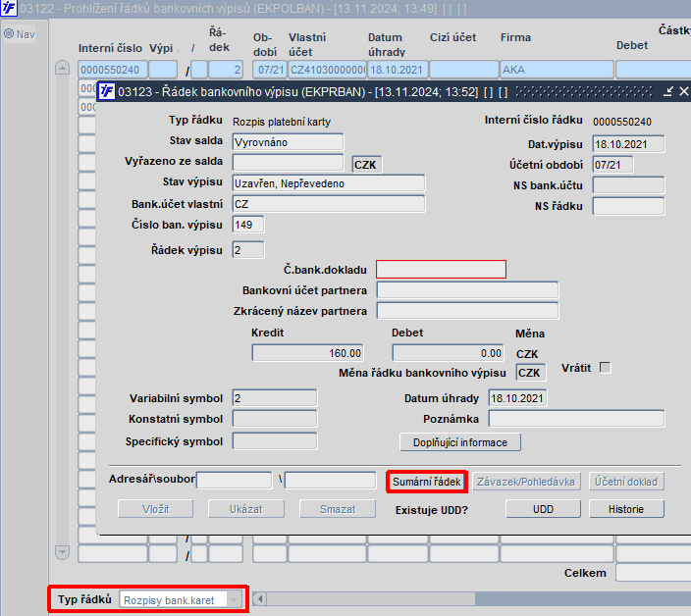Open the UDD button
The height and width of the screenshot is (616, 691).
tap(543, 509)
